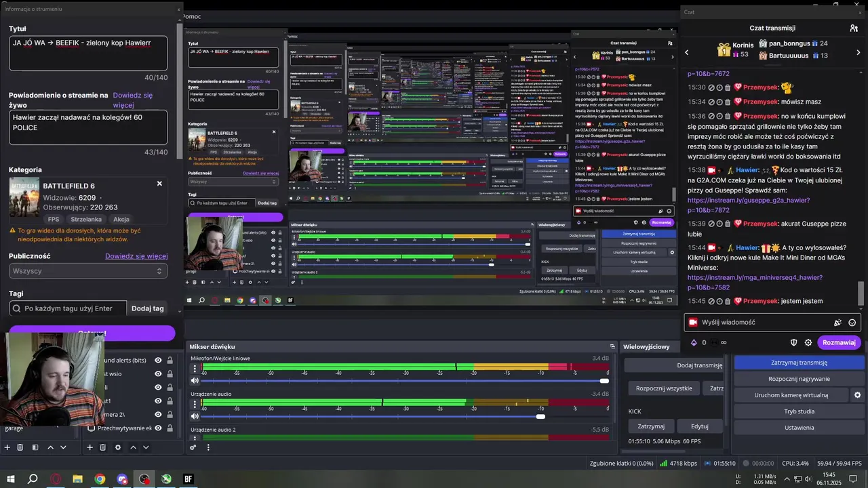Open the emote picker in chat input
The image size is (868, 488).
coord(852,323)
